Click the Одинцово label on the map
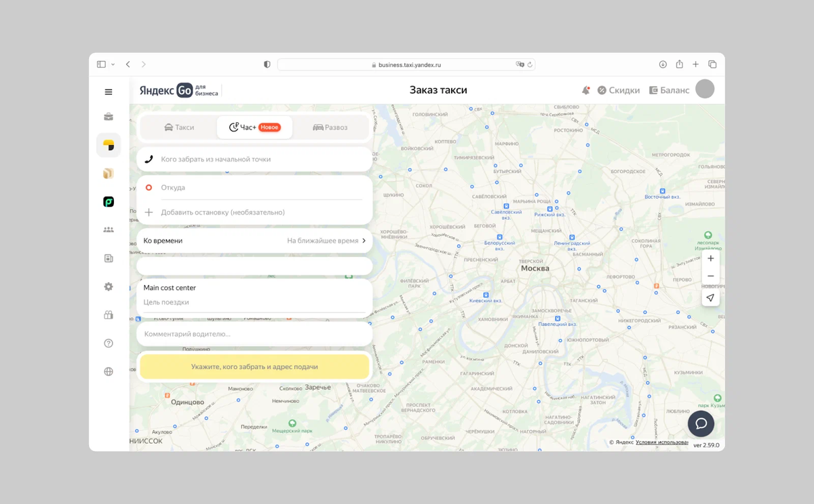 tap(188, 402)
